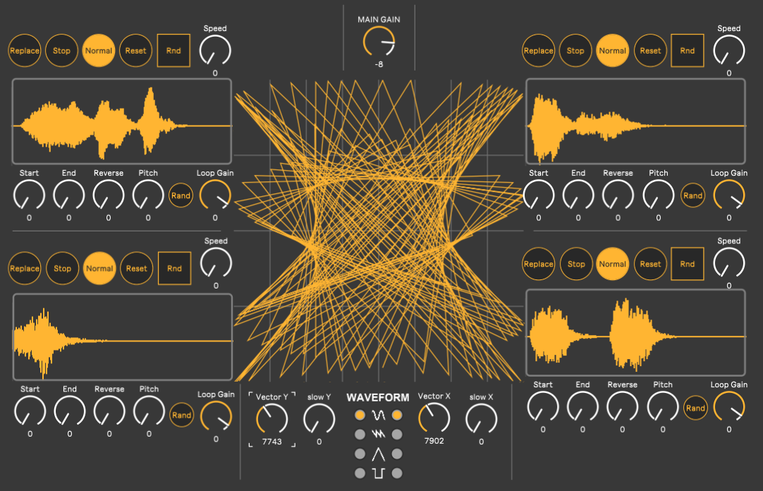Image resolution: width=763 pixels, height=491 pixels.
Task: Click Replace in the top-right sampler
Action: click(x=538, y=51)
